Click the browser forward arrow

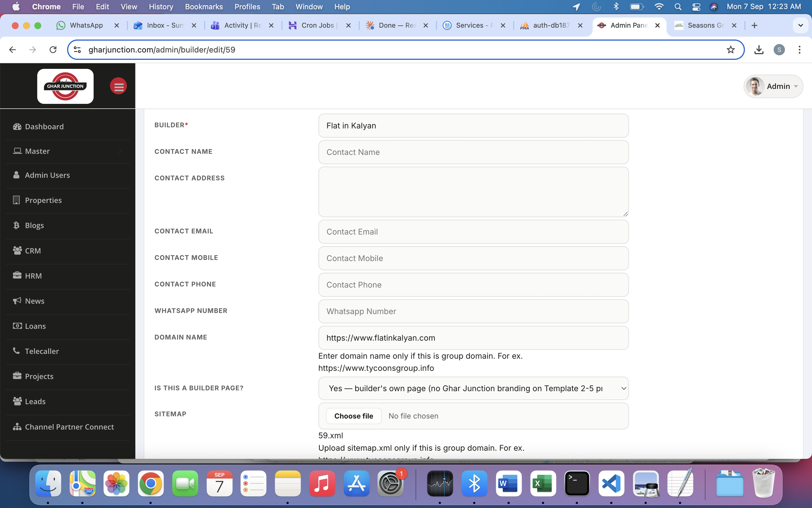coord(32,50)
